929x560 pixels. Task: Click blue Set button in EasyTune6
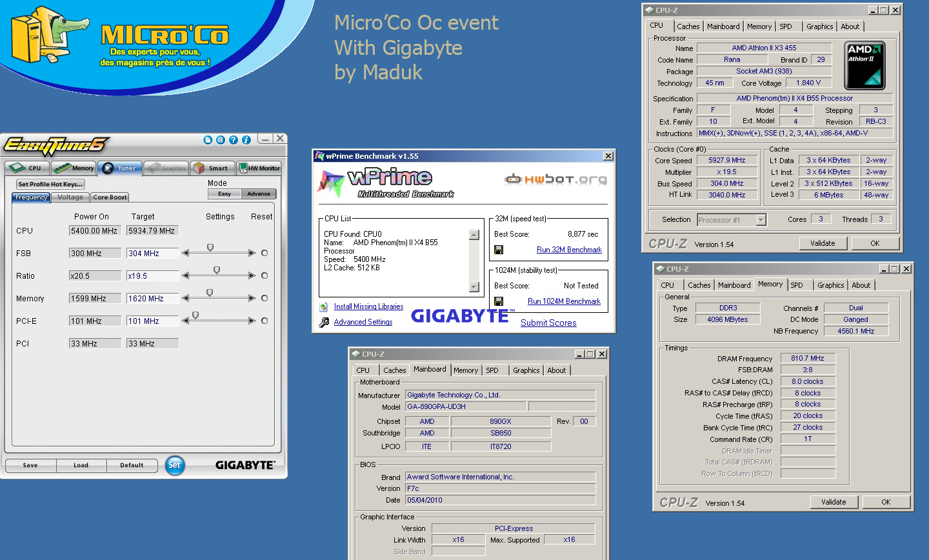(x=174, y=465)
